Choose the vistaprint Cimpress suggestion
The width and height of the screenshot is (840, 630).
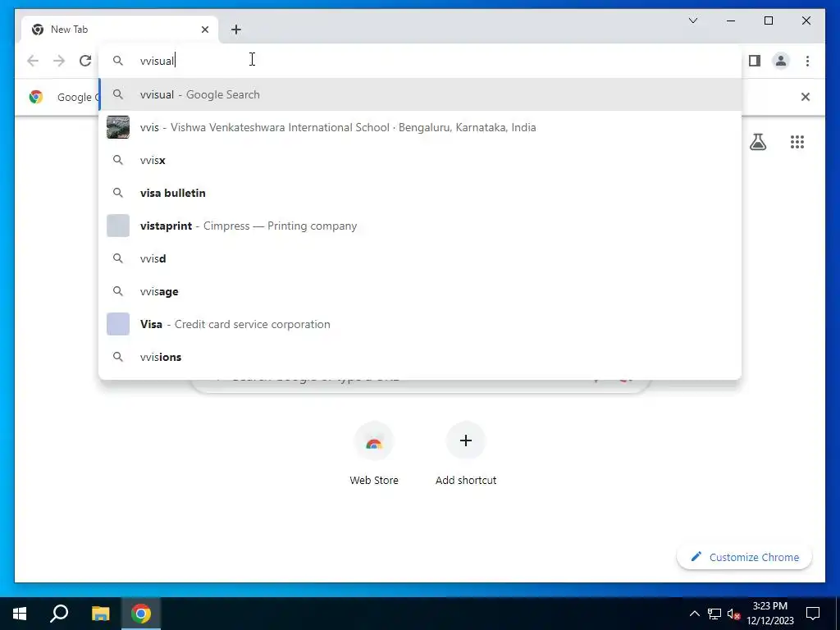click(420, 226)
